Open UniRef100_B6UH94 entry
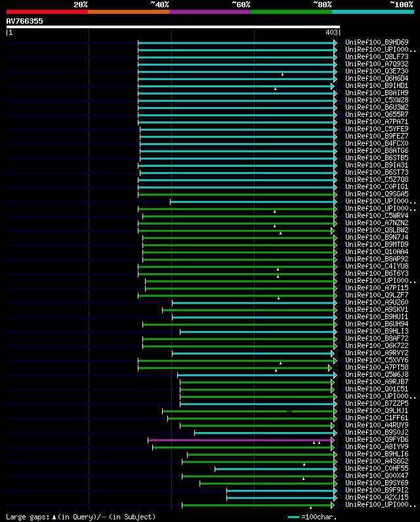The image size is (420, 522). [x=377, y=324]
